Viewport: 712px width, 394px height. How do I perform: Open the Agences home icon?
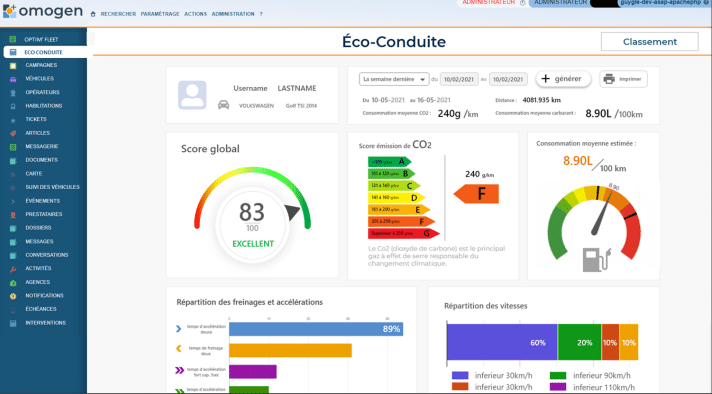click(13, 283)
